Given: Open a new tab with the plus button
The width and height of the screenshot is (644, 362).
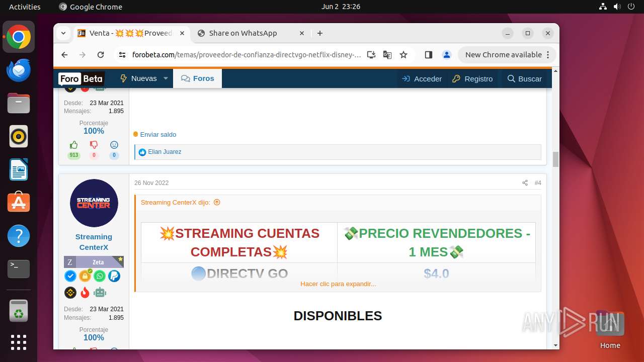Looking at the screenshot, I should coord(320,33).
